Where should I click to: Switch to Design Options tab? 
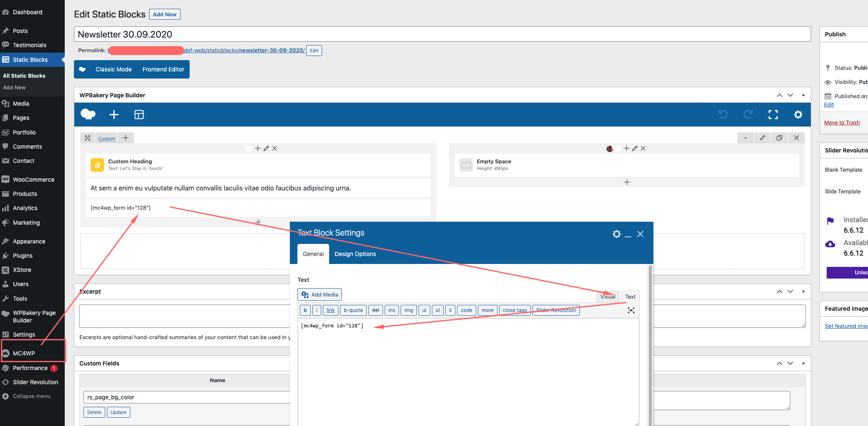click(355, 254)
